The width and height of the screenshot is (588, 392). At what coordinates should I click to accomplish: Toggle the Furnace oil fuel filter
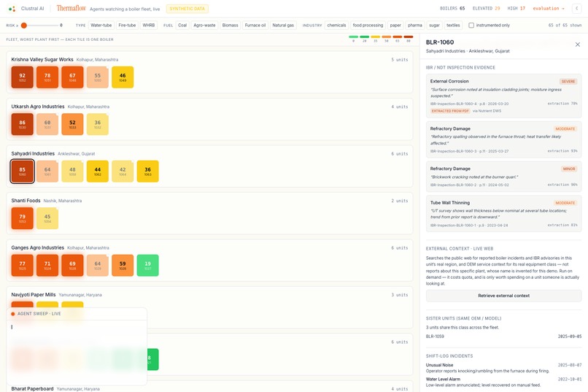tap(255, 25)
